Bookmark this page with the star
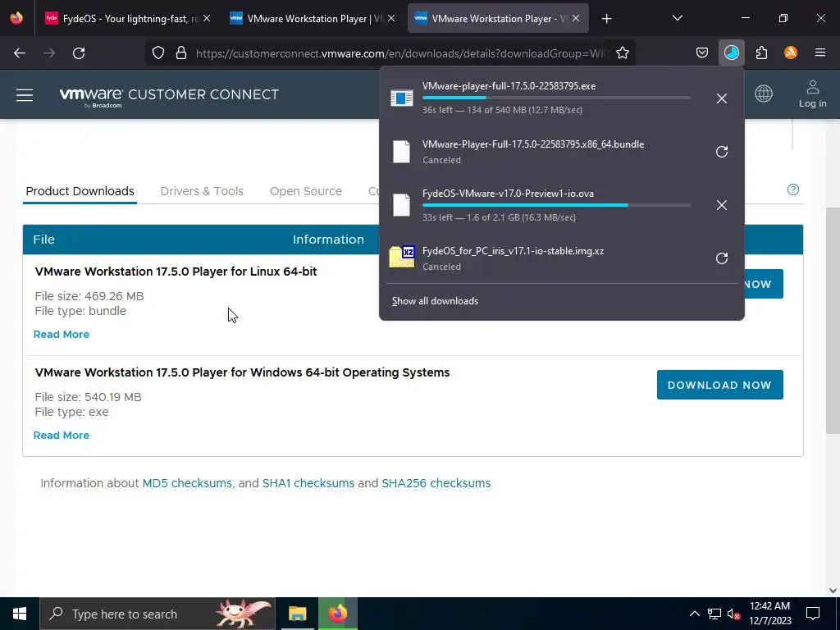Image resolution: width=840 pixels, height=630 pixels. 622,53
